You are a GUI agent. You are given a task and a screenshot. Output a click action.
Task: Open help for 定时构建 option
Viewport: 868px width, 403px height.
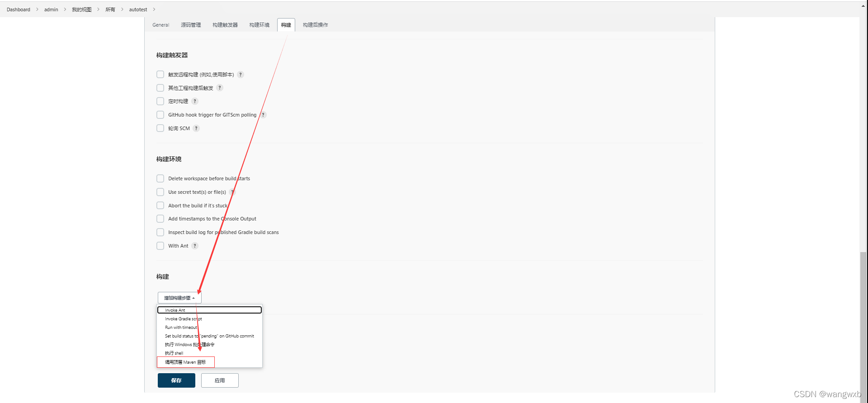(195, 101)
